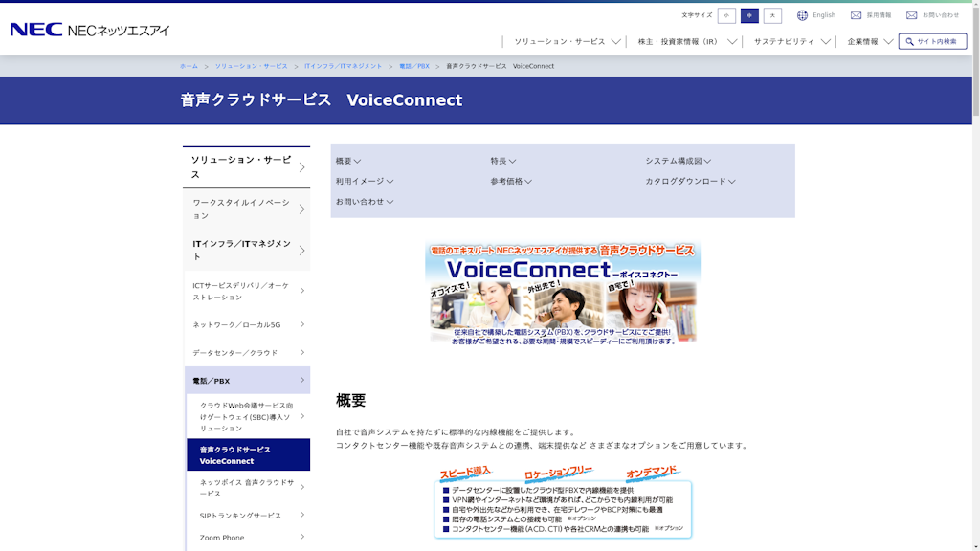
Task: Click arrow icon next to ワークスタイルイノベーション
Action: point(301,209)
